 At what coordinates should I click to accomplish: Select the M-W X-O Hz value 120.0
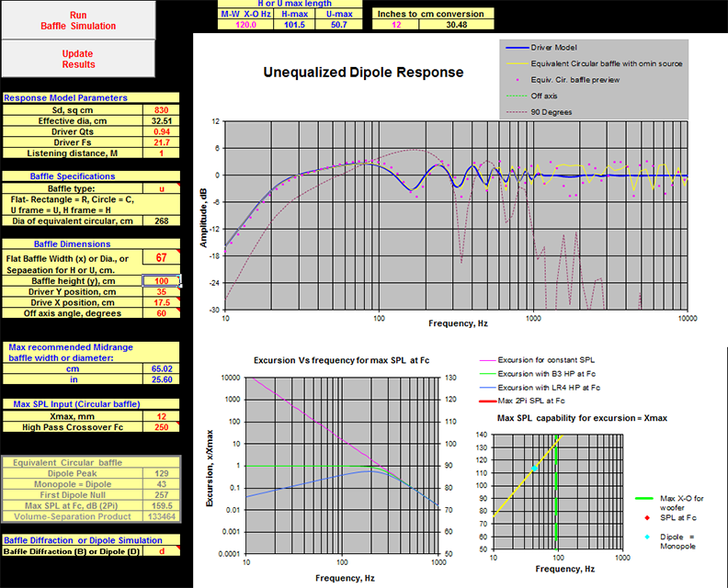coord(245,25)
